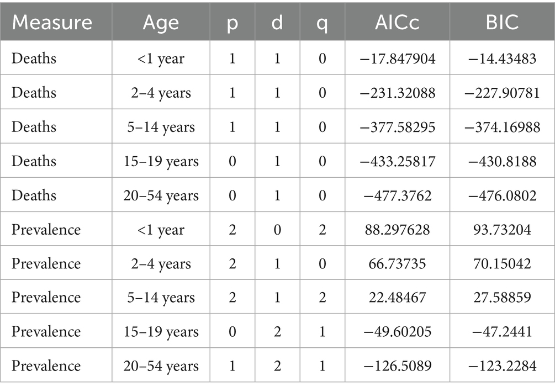Click the d column header
The height and width of the screenshot is (392, 555).
point(277,23)
